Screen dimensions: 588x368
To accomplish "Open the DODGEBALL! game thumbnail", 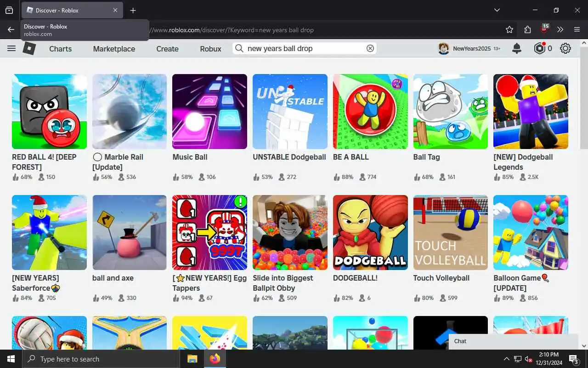I will [x=370, y=232].
